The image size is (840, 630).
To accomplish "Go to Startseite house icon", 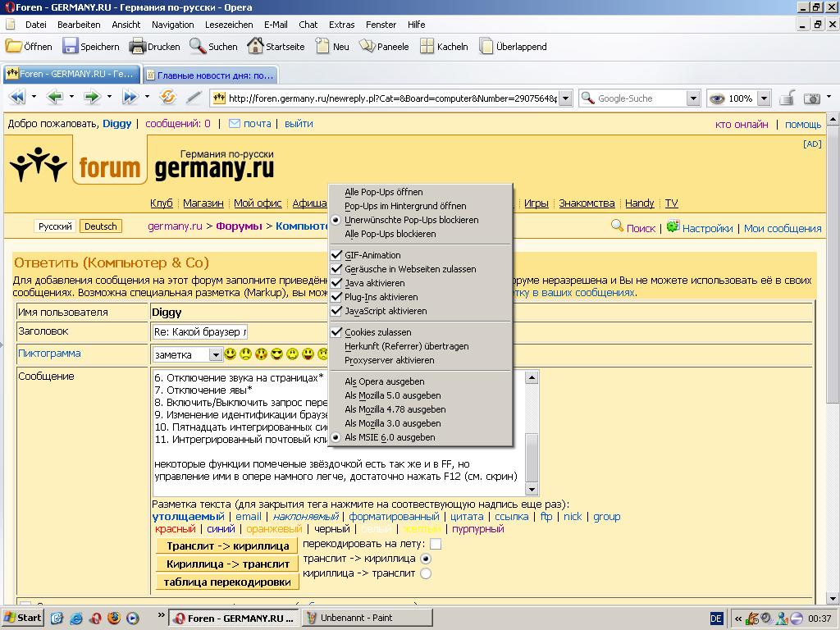I will click(x=256, y=46).
